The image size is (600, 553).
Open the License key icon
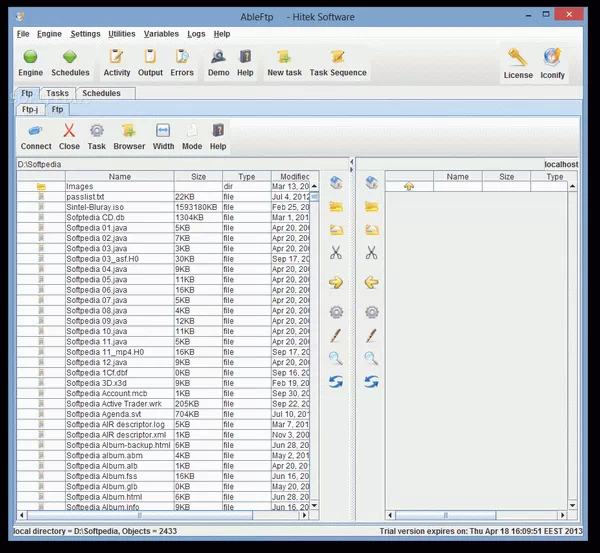518,57
